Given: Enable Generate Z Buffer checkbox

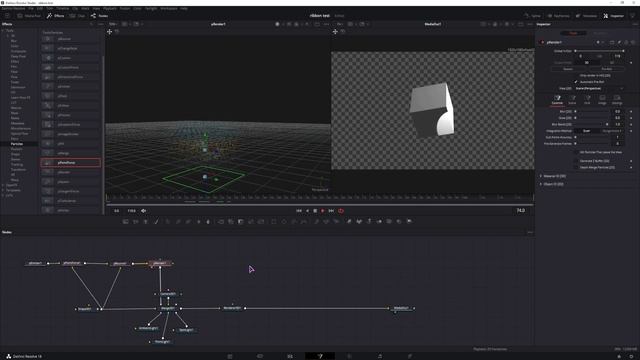Looking at the screenshot, I should click(576, 161).
